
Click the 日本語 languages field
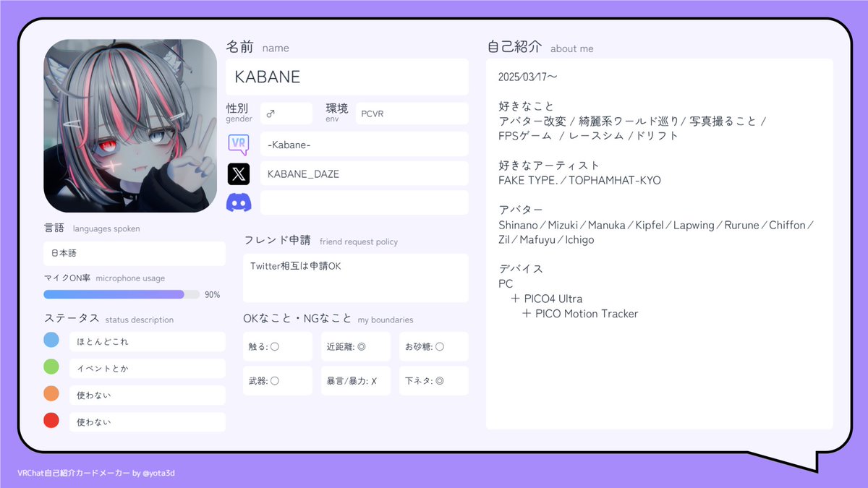point(135,254)
